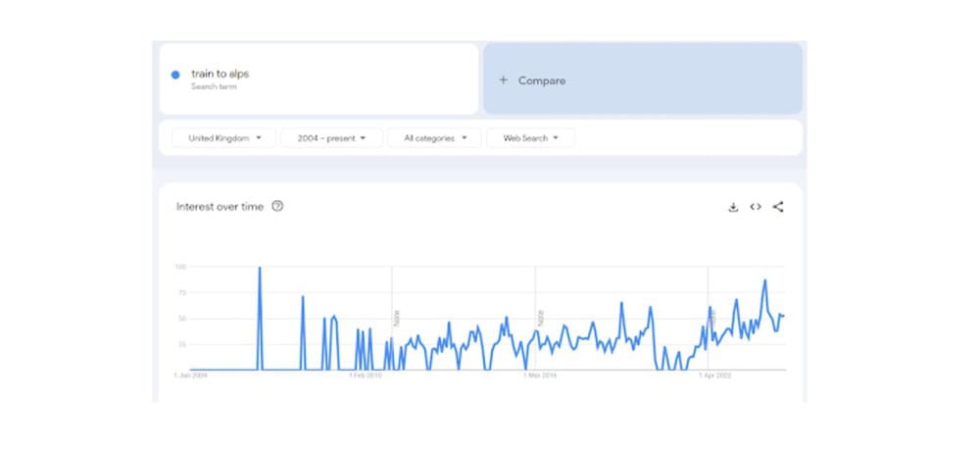Screen dimensions: 980x455
Task: Click the 'Interest over time' heading
Action: point(220,207)
